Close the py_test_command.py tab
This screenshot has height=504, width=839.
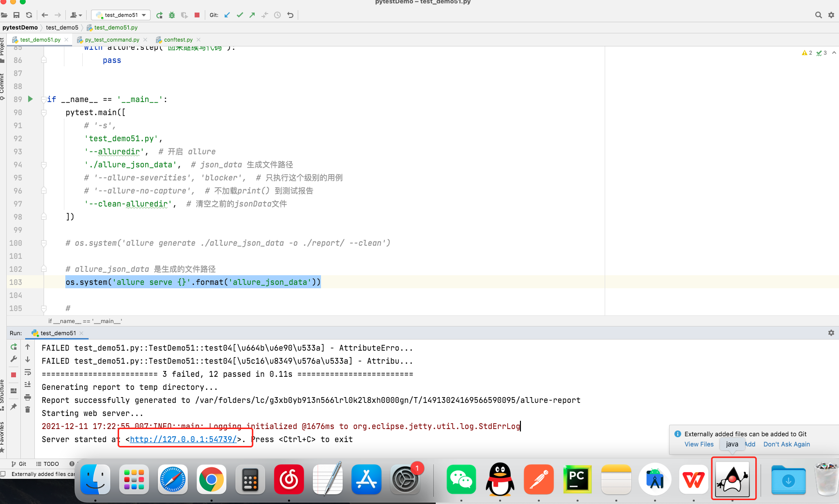point(145,40)
